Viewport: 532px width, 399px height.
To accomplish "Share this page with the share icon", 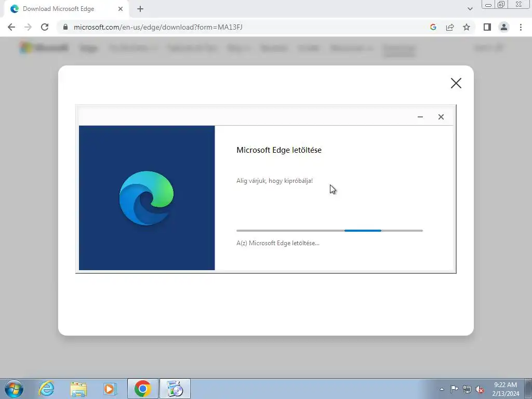I will tap(450, 27).
